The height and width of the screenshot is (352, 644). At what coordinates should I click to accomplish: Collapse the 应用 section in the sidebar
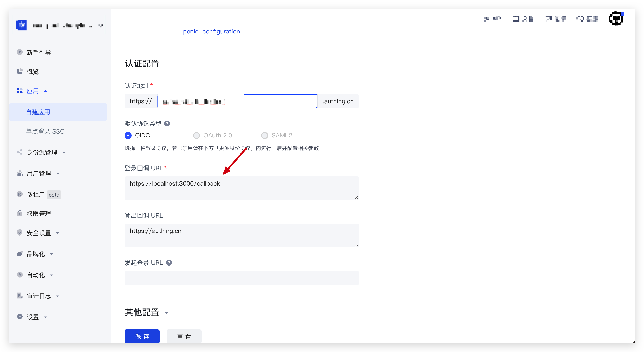click(45, 91)
